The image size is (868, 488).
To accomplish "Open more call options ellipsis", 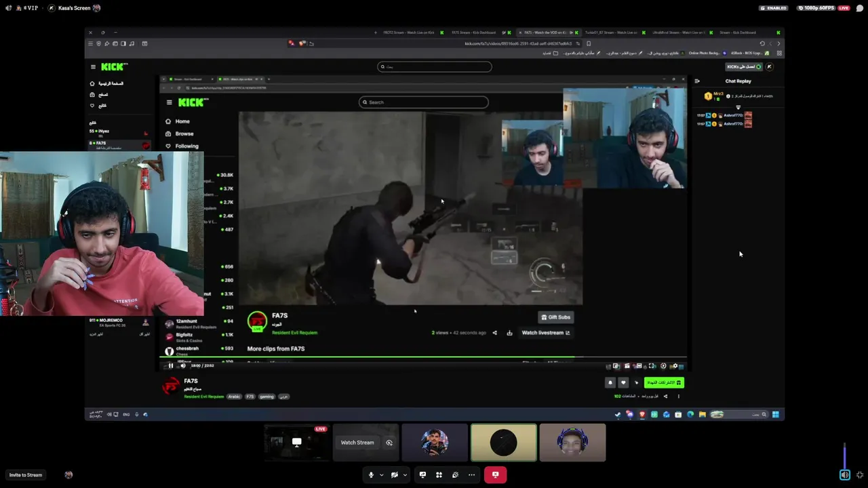I will pos(471,475).
